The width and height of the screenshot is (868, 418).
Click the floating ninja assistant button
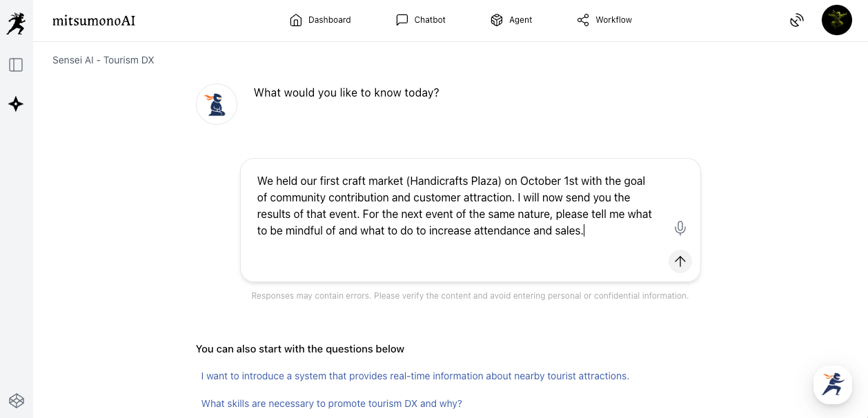(x=833, y=384)
